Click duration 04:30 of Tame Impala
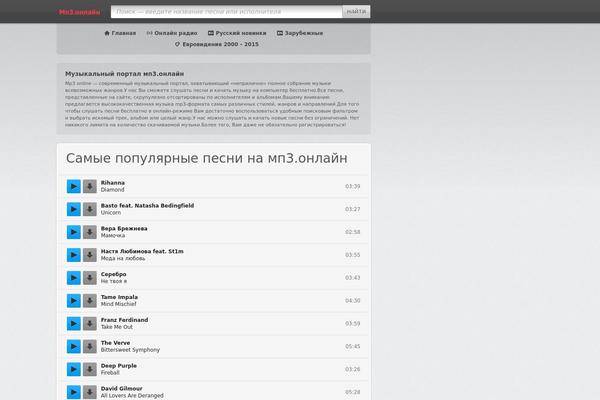 pos(352,300)
